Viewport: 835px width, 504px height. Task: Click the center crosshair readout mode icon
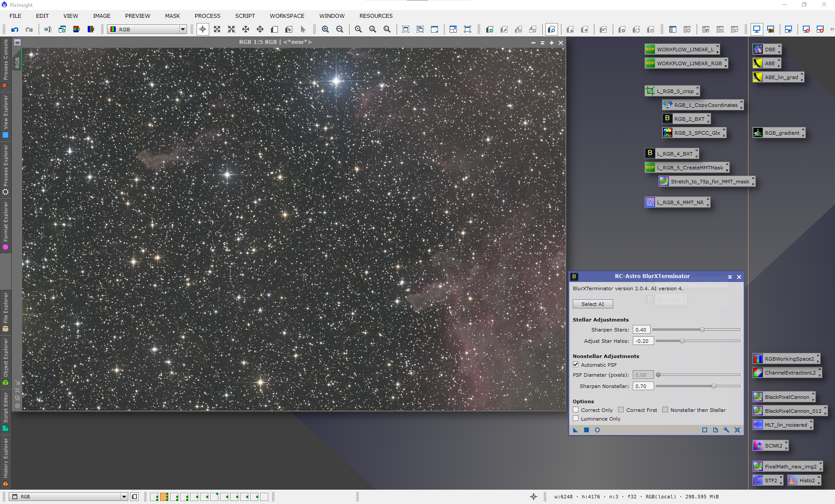[x=203, y=30]
